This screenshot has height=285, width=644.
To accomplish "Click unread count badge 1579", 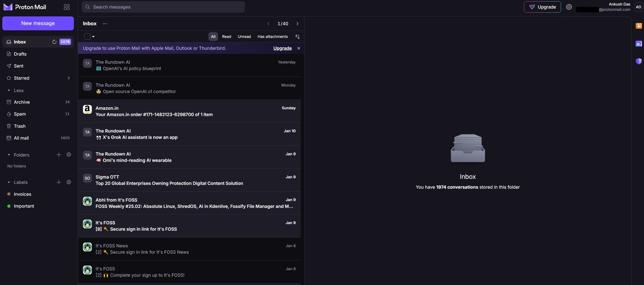I will 65,42.
